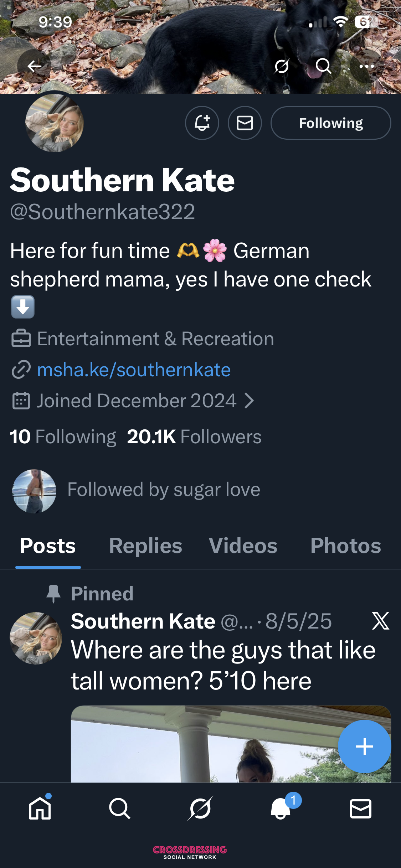Viewport: 401px width, 868px height.
Task: Open Grok icon in header
Action: click(282, 66)
